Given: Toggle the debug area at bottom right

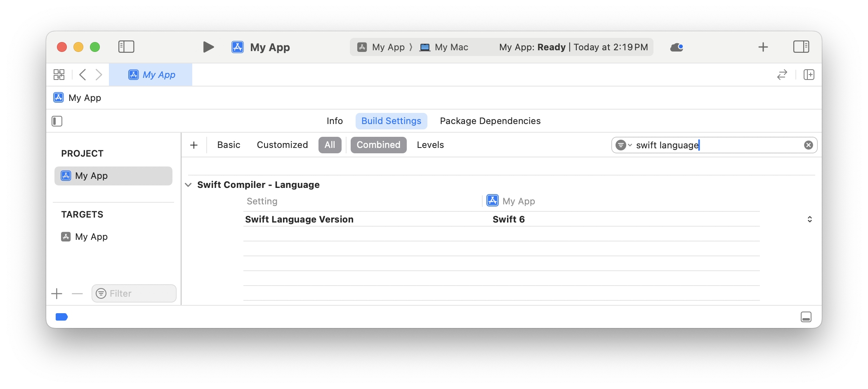Looking at the screenshot, I should (x=806, y=317).
